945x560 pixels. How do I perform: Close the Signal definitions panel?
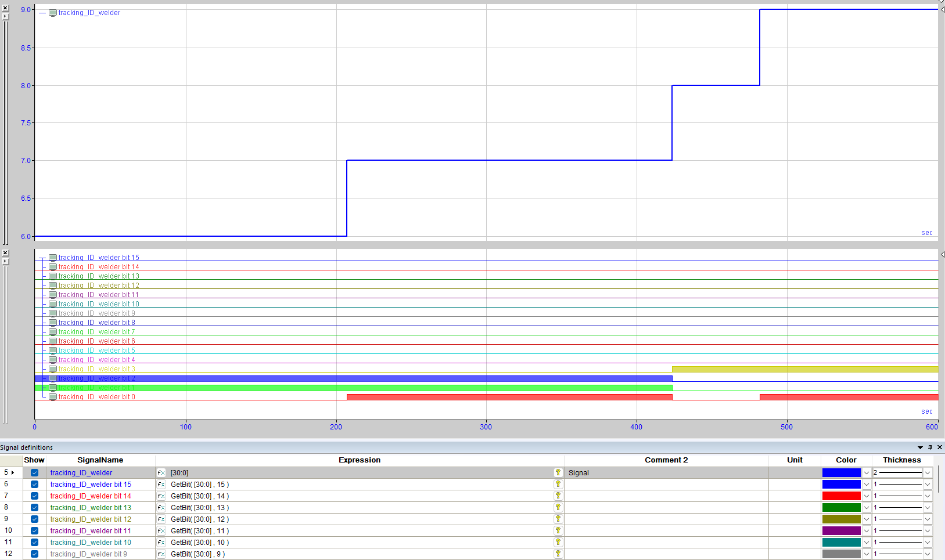[x=940, y=447]
